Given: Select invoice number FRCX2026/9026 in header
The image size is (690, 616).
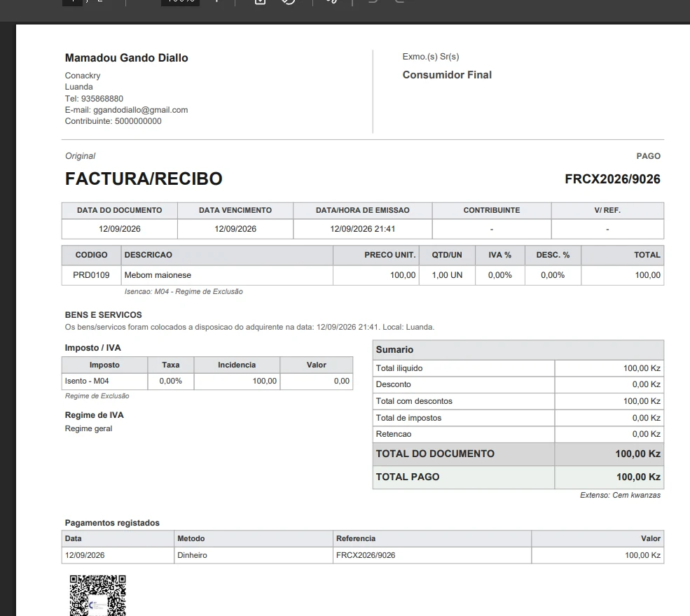Looking at the screenshot, I should (x=612, y=179).
